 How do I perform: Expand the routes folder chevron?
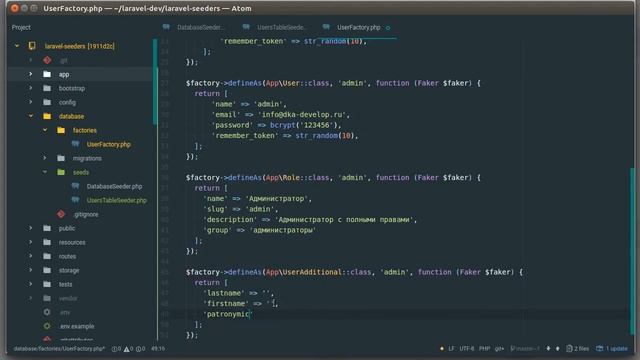31,256
